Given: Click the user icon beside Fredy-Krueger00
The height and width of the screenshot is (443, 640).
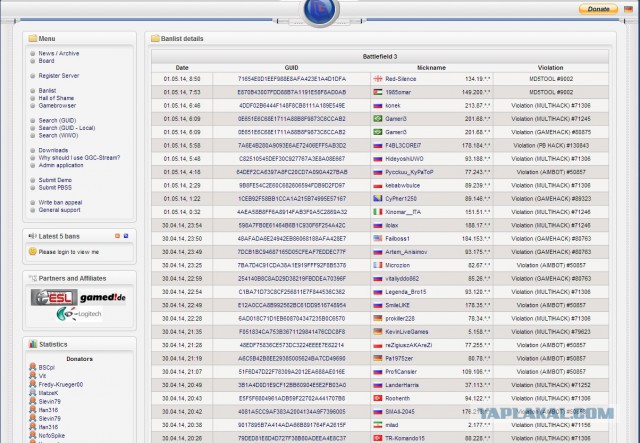Looking at the screenshot, I should tap(33, 384).
